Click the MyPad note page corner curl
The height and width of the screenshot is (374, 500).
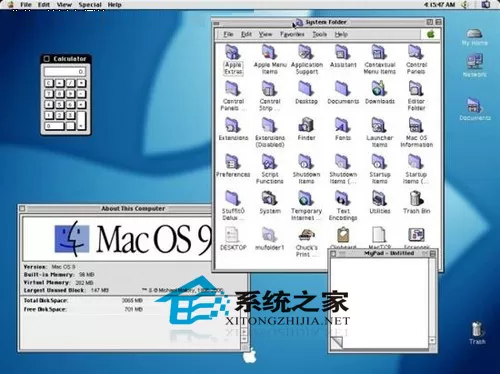[336, 342]
